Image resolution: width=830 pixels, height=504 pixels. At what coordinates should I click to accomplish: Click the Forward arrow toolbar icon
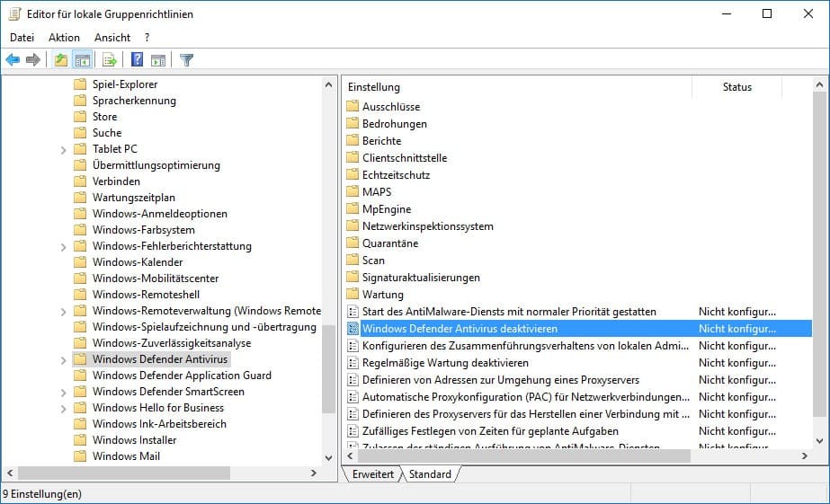coord(32,60)
